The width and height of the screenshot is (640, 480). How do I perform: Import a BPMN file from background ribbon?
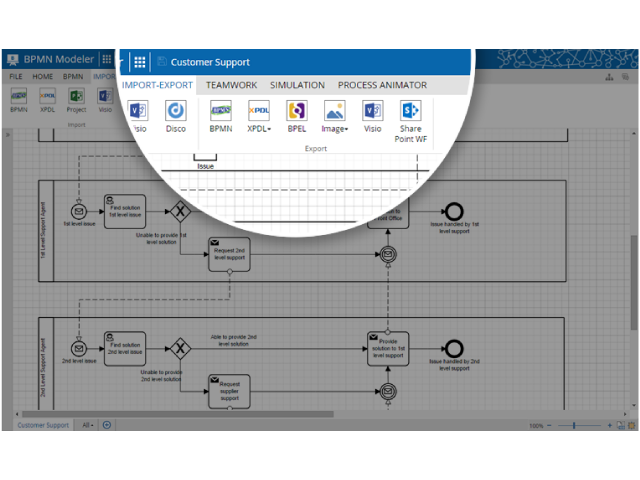click(x=19, y=100)
